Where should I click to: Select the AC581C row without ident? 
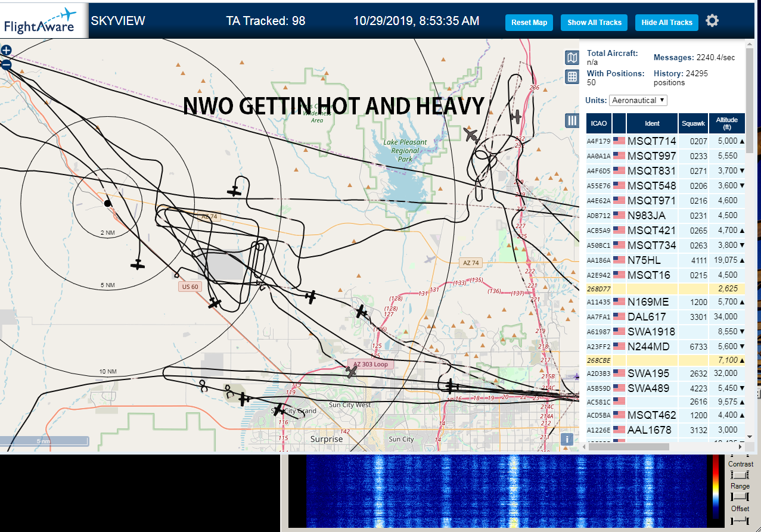[x=666, y=402]
